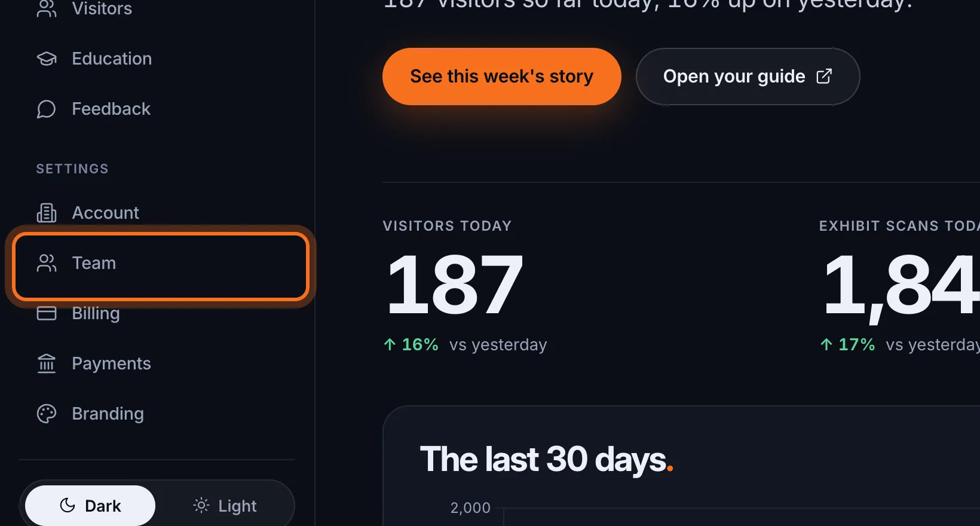Viewport: 980px width, 526px height.
Task: Click the Account building icon
Action: tap(47, 213)
